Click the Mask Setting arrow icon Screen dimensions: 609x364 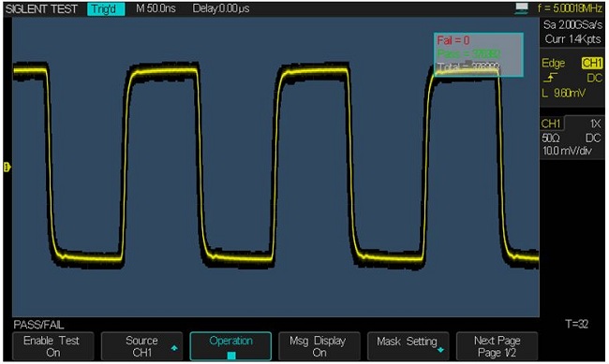coord(440,350)
